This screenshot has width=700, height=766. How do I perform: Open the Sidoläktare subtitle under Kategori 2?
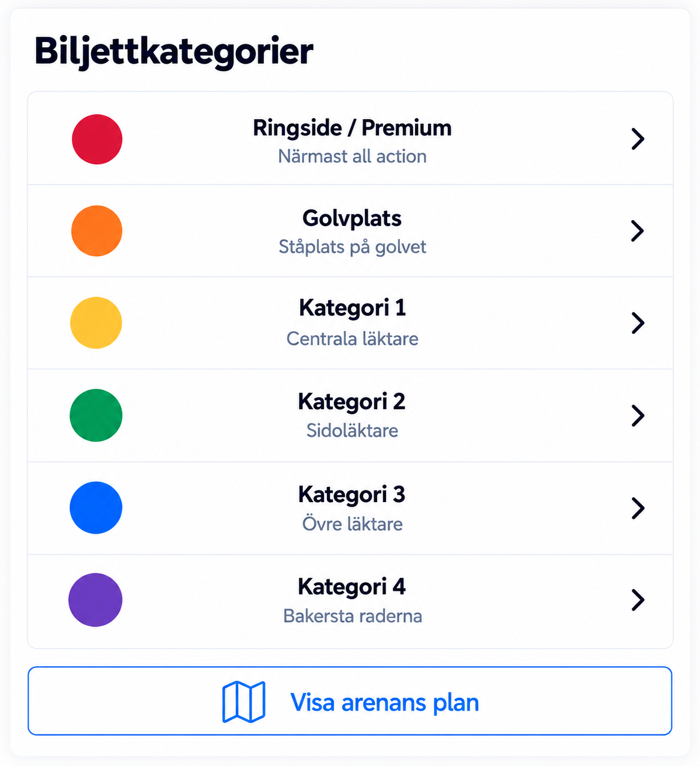point(352,431)
